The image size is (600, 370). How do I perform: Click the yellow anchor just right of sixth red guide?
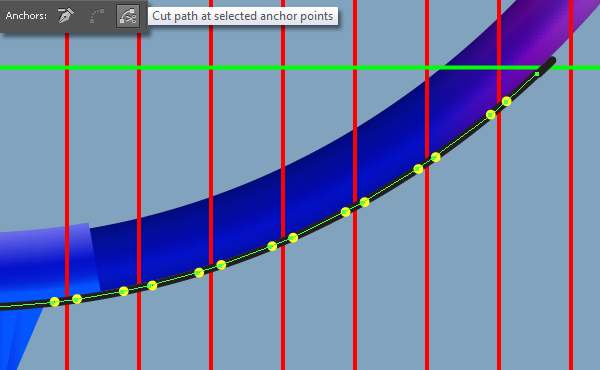[x=435, y=157]
